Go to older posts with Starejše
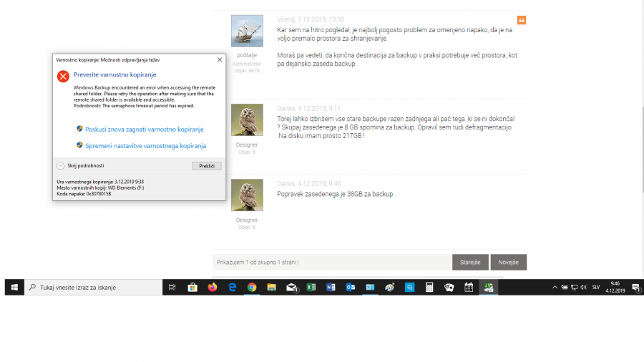 coord(470,263)
